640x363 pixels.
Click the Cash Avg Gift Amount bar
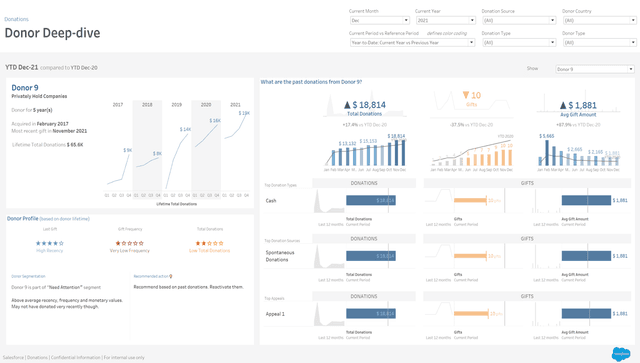click(x=586, y=200)
